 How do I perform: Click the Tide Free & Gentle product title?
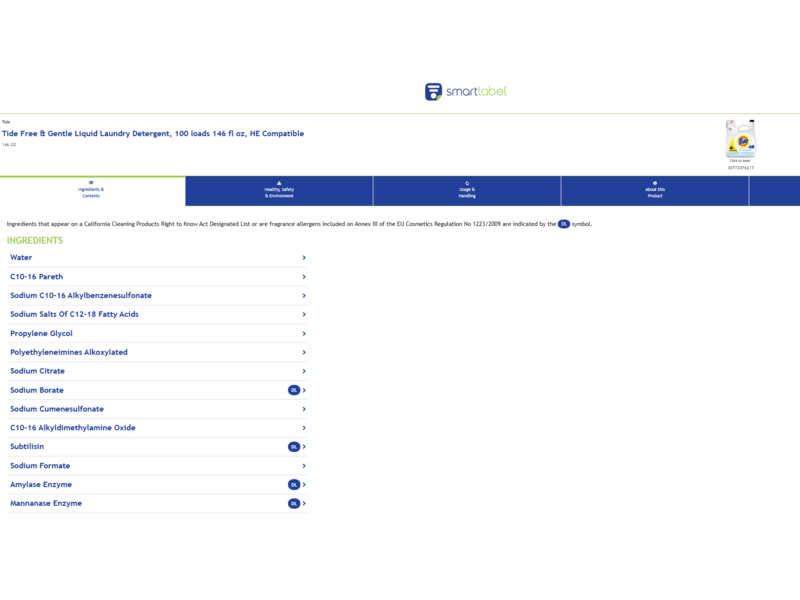(153, 134)
